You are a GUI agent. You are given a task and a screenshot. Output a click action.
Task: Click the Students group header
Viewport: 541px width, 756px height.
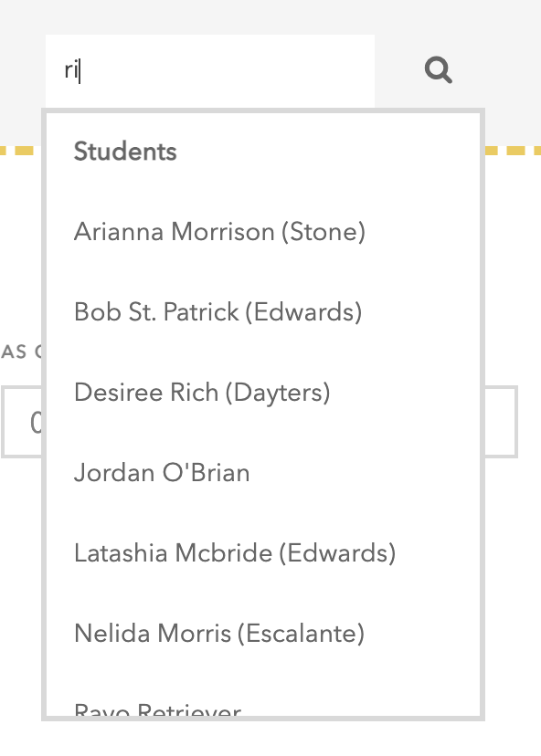pyautogui.click(x=125, y=152)
